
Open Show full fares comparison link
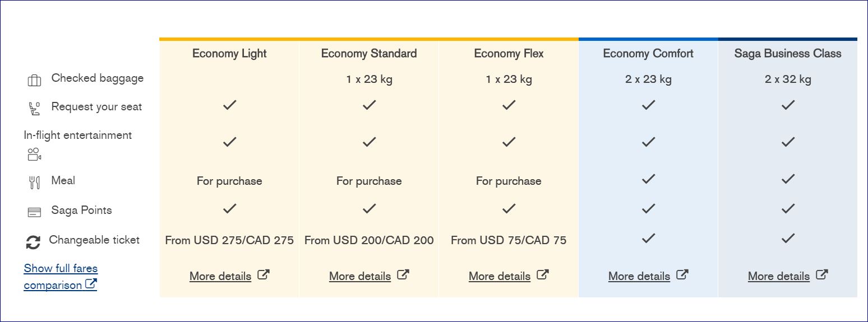[x=61, y=277]
